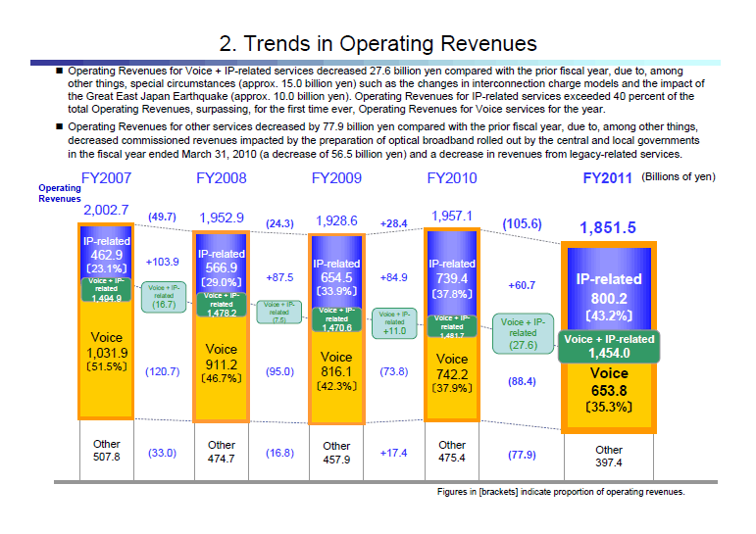Screen dimensions: 756x534
Task: Click the Voice 653.8 bar segment
Action: (609, 395)
